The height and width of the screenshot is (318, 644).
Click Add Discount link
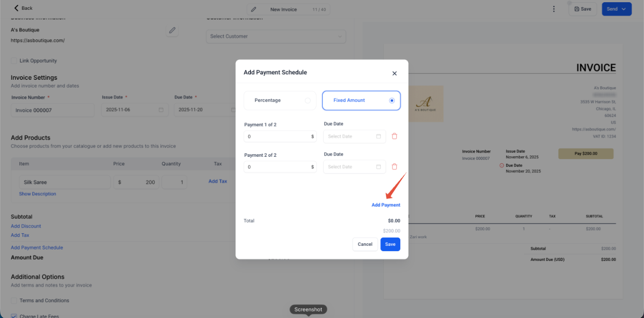tap(26, 226)
